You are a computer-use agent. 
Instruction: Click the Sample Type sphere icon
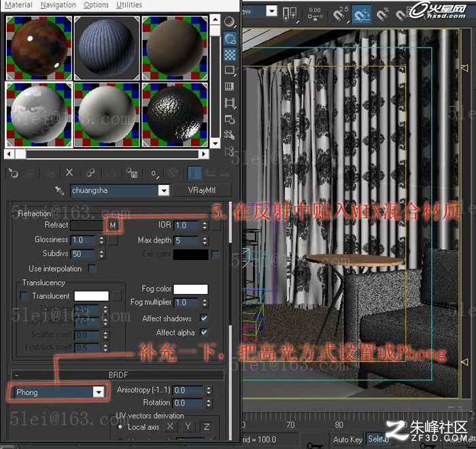coord(230,22)
